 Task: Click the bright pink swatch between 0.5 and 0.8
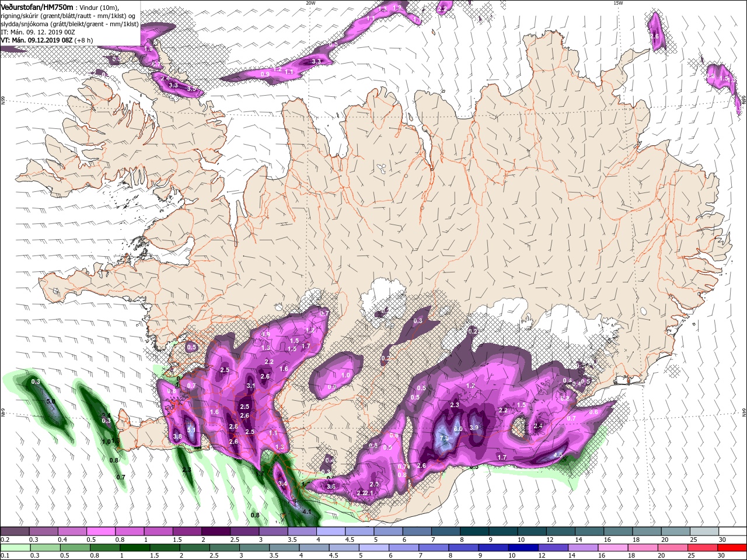click(100, 531)
